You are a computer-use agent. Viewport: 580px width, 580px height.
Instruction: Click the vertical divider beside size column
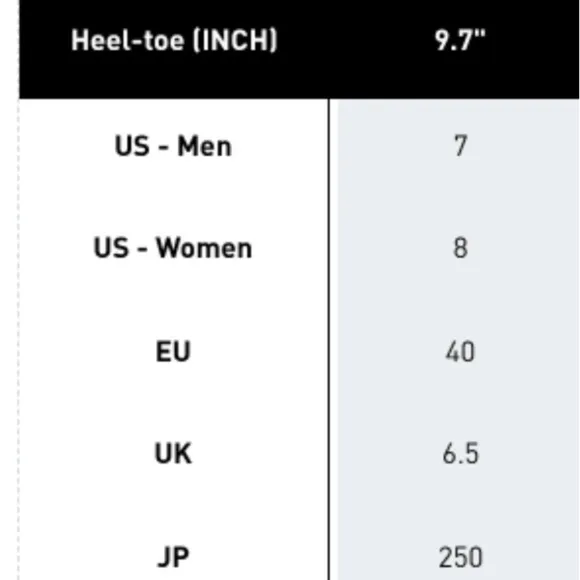pyautogui.click(x=328, y=339)
